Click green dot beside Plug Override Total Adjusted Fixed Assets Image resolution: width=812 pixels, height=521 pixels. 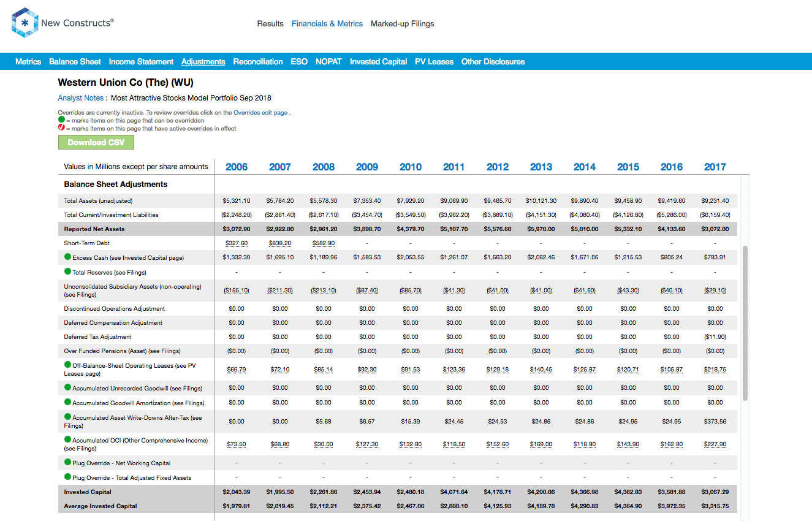click(67, 477)
